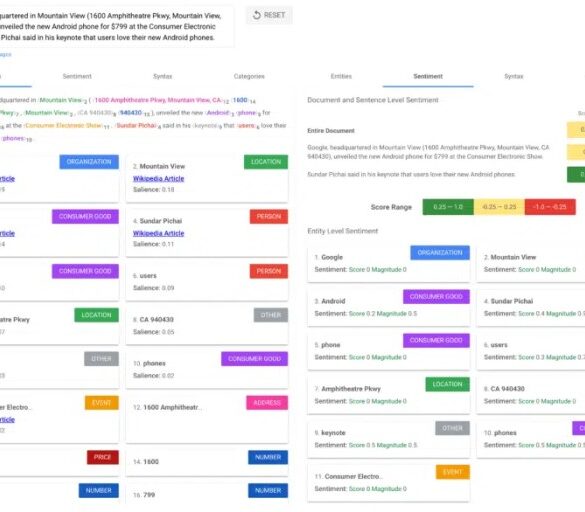Click the 'Entity Level Sentiment' heading
Screen dimensions: 585x512
click(342, 231)
